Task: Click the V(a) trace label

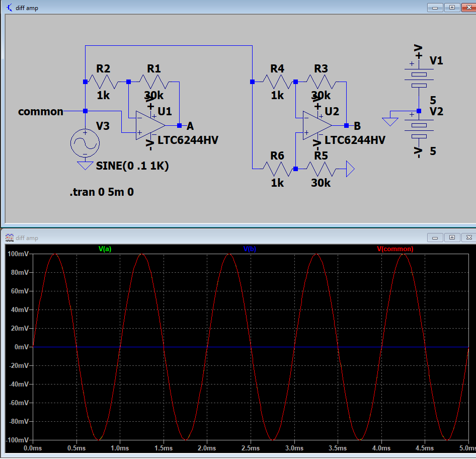Action: (x=105, y=249)
